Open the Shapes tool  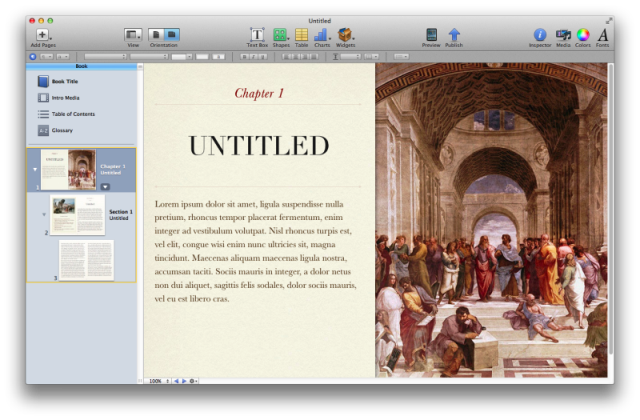point(281,35)
